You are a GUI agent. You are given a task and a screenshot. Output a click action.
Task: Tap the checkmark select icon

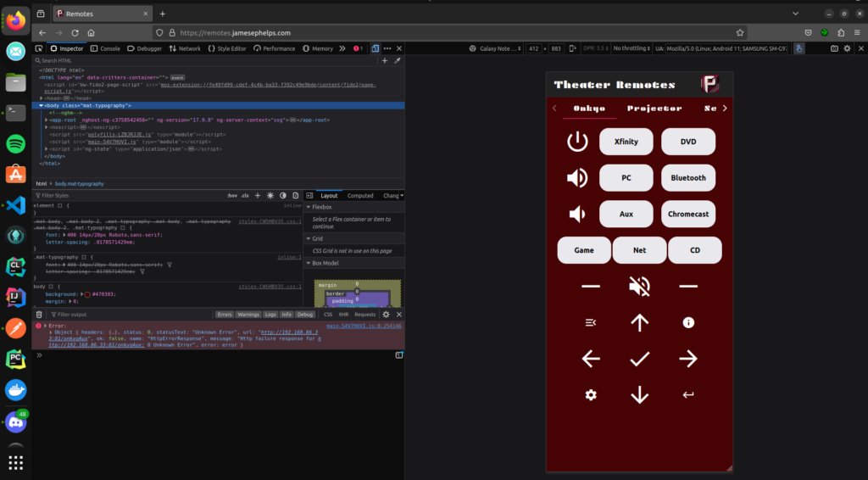click(x=639, y=359)
